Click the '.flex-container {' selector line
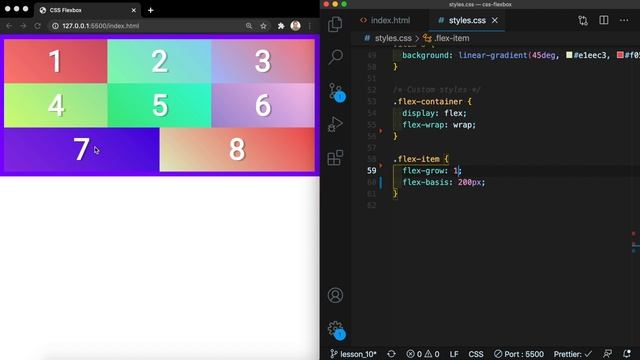 (x=432, y=102)
